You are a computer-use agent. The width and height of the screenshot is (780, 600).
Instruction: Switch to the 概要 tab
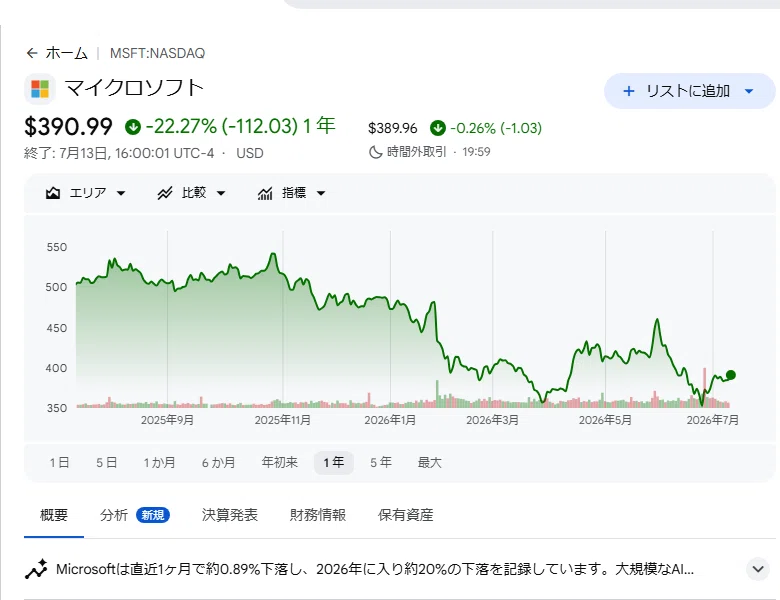[54, 515]
